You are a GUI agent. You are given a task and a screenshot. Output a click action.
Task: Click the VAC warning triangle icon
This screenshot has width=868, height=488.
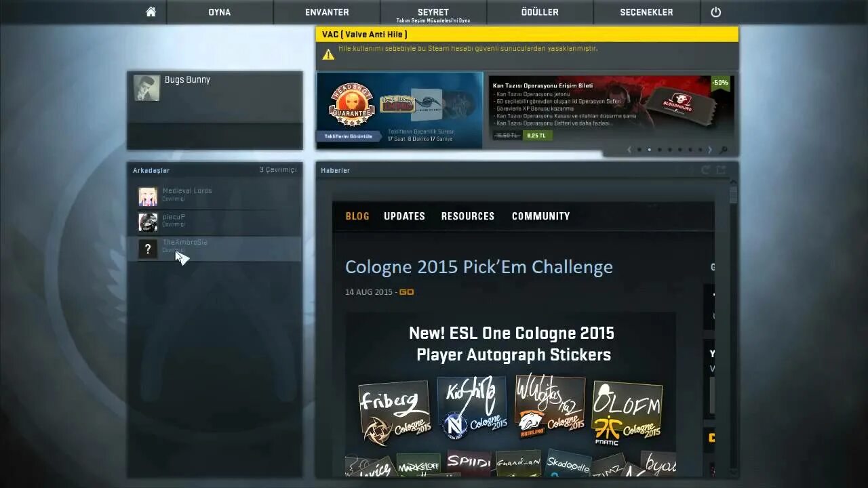pos(328,54)
